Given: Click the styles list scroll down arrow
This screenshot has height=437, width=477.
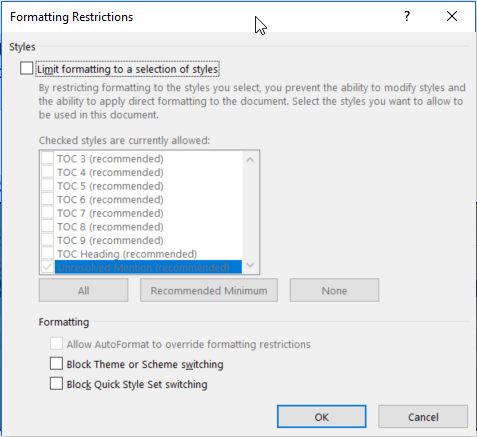Looking at the screenshot, I should pos(250,265).
